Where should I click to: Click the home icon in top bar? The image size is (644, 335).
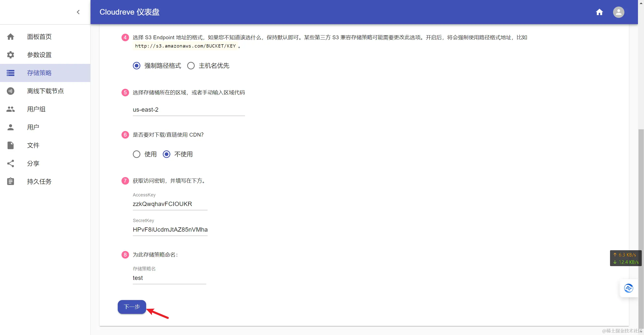click(599, 12)
